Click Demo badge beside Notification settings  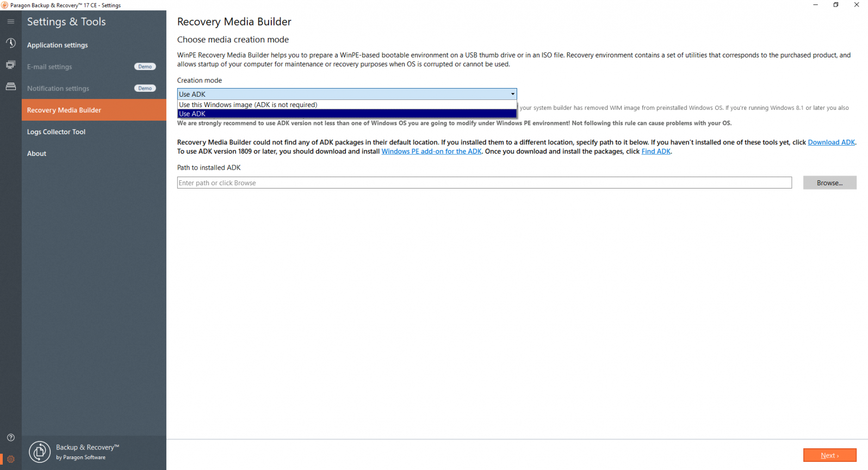[x=145, y=88]
